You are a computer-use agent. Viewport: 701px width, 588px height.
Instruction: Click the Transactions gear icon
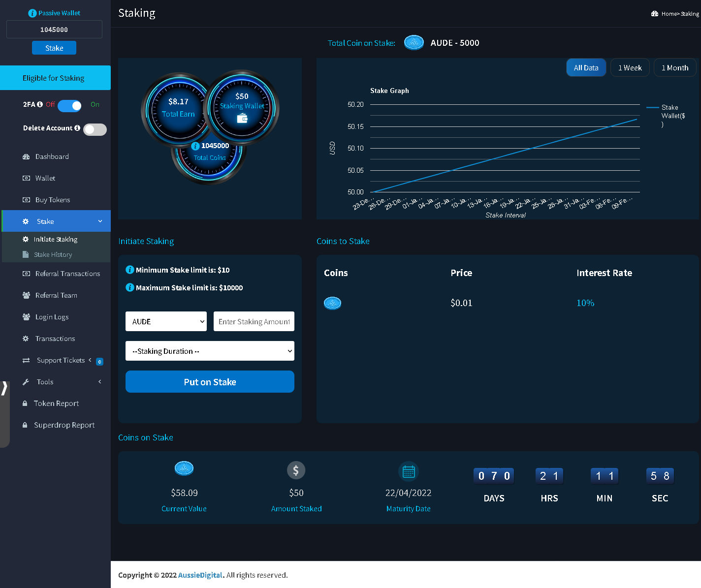26,339
